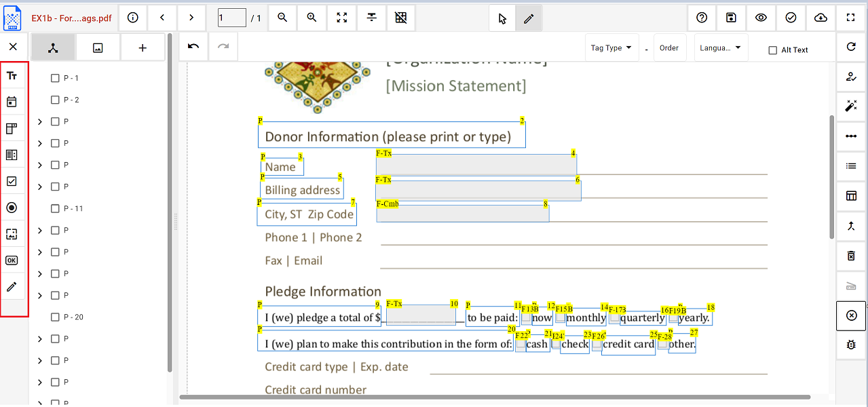Screen dimensions: 868x407
Task: Undo the last action
Action: [193, 46]
